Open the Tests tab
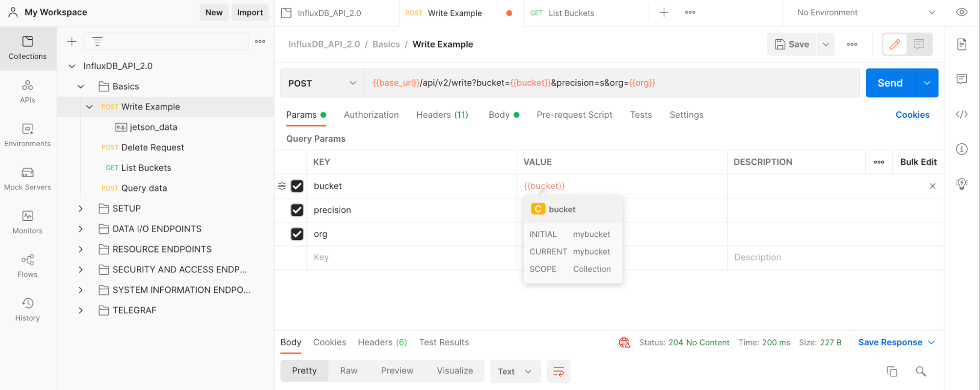This screenshot has height=390, width=980. pos(641,115)
